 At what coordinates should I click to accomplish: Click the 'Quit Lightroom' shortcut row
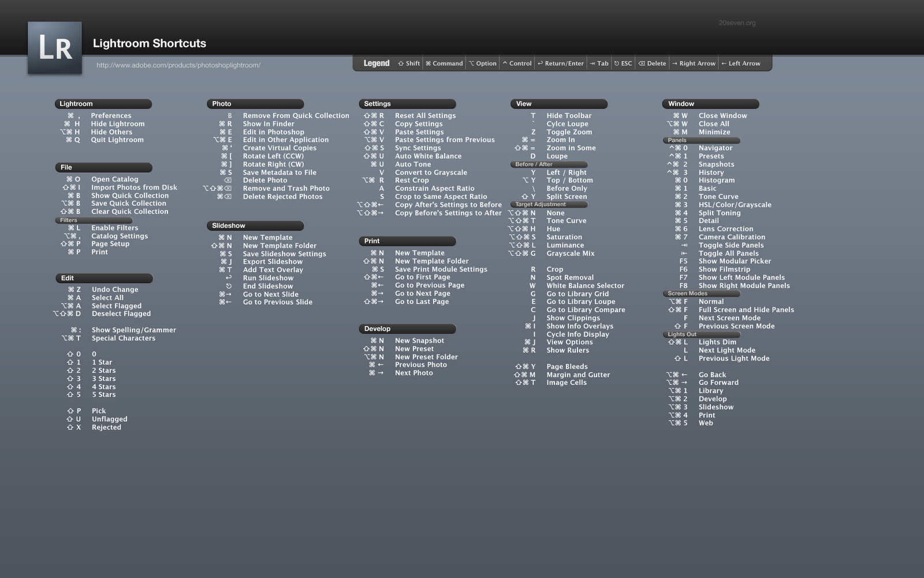coord(104,140)
